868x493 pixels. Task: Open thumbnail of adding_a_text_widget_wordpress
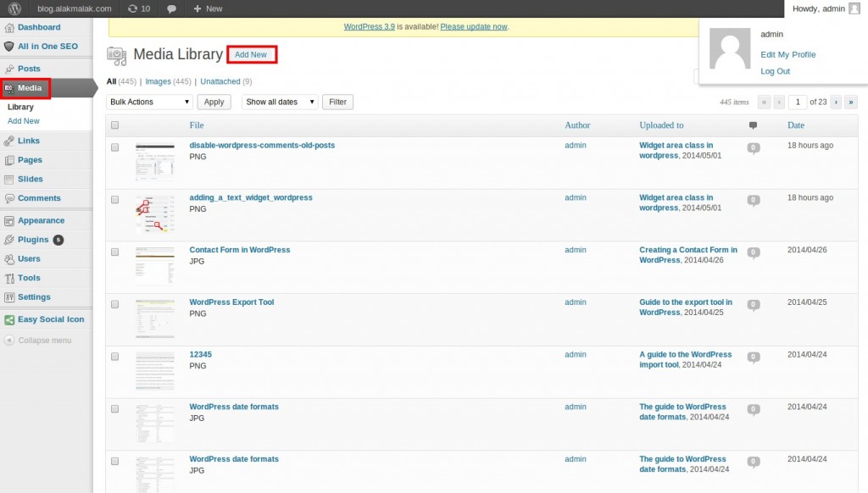pyautogui.click(x=155, y=215)
